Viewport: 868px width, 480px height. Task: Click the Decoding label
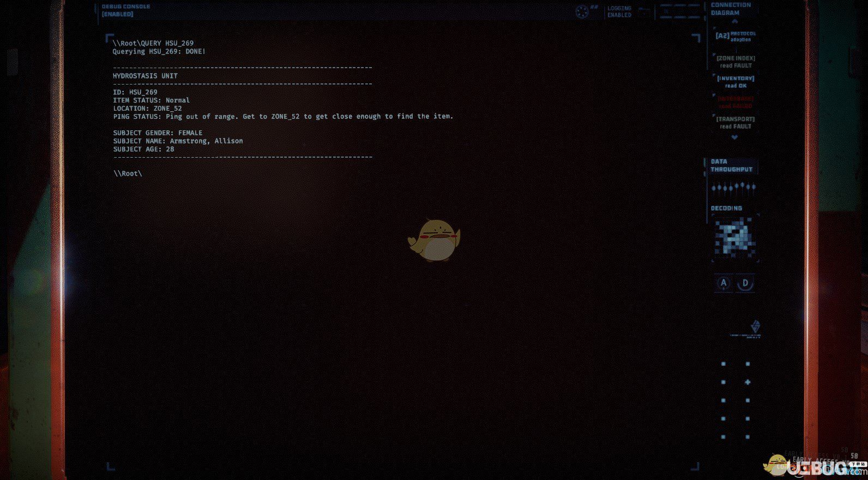point(726,208)
